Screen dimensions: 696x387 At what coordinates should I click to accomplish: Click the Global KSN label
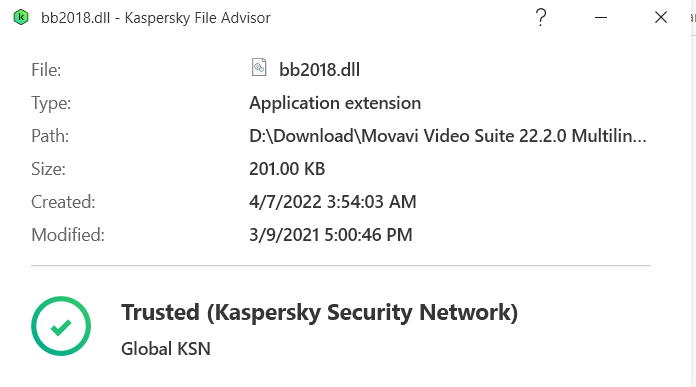tap(166, 349)
